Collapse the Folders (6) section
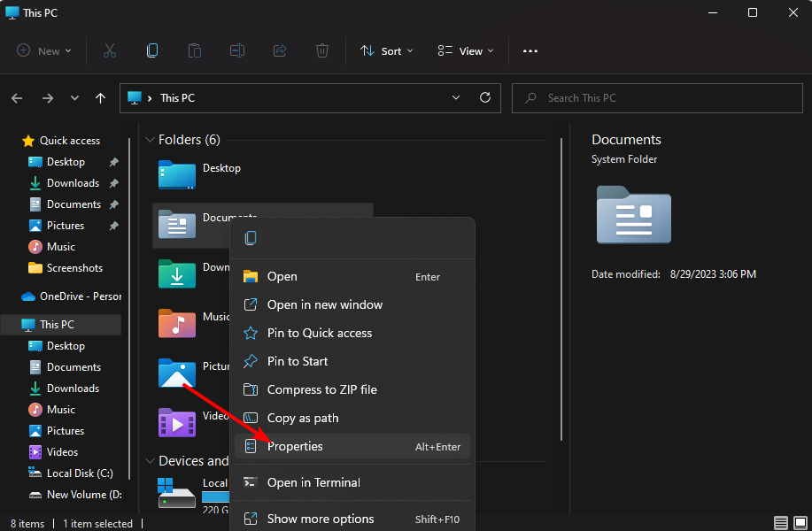The width and height of the screenshot is (812, 531). pos(150,139)
